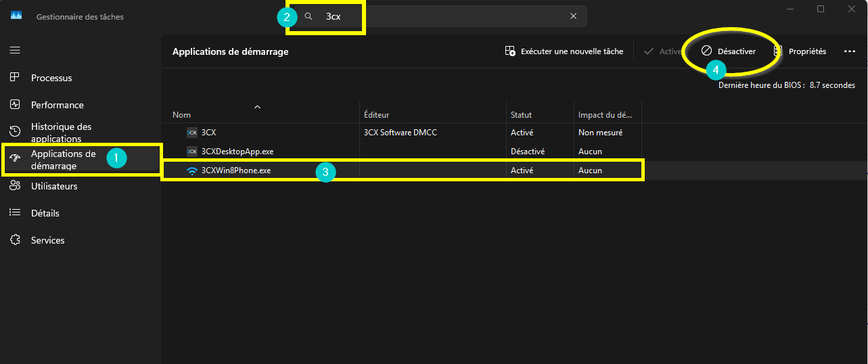The image size is (868, 364).
Task: Click the 3CXDesktopApp.exe row icon
Action: tap(192, 152)
